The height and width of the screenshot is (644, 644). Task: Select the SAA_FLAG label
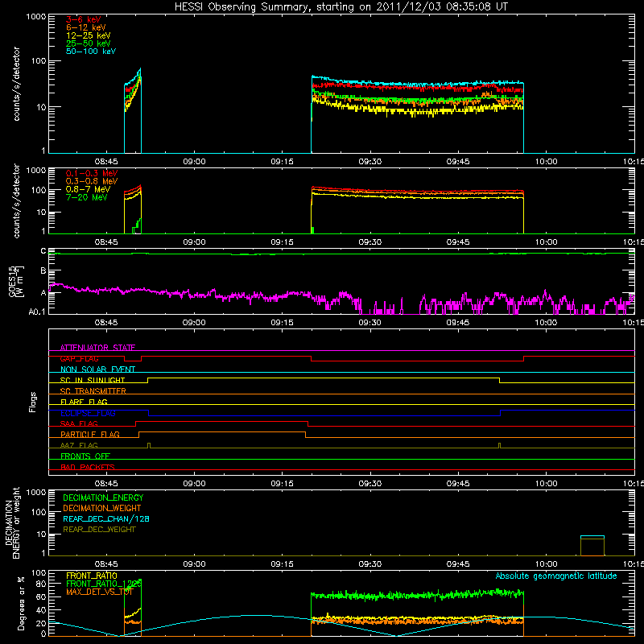tap(79, 423)
